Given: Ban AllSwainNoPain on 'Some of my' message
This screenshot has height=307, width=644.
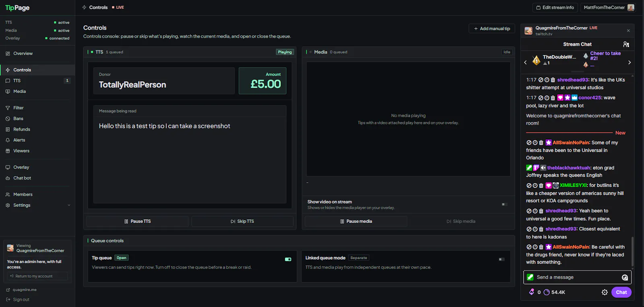Looking at the screenshot, I should click(529, 143).
